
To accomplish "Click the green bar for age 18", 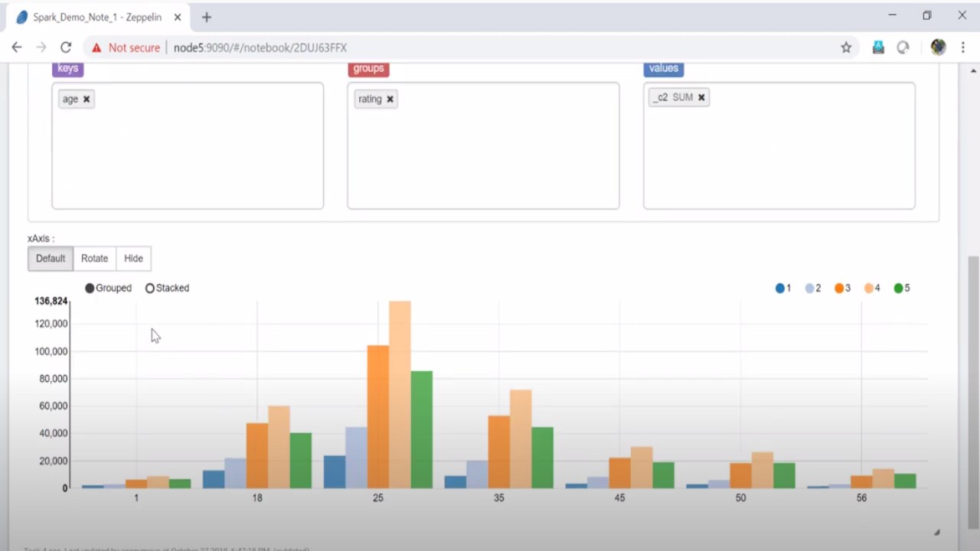I will click(x=301, y=461).
